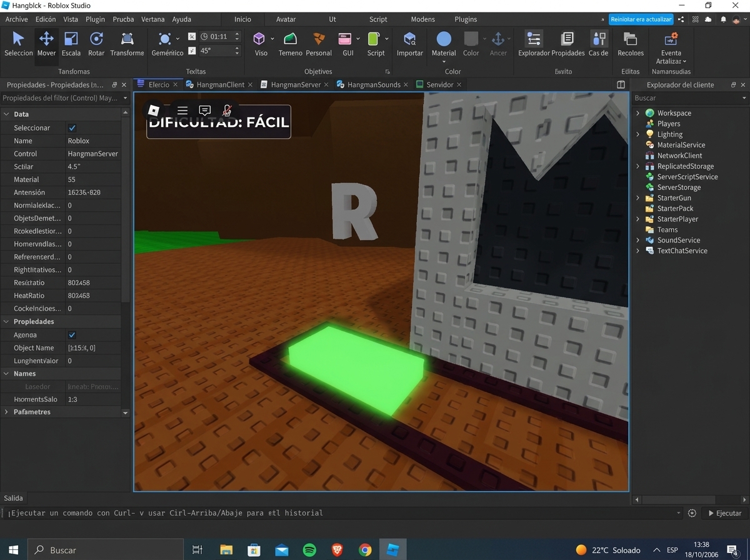Click the command bar settings icon
Viewport: 750px width, 560px height.
point(692,513)
